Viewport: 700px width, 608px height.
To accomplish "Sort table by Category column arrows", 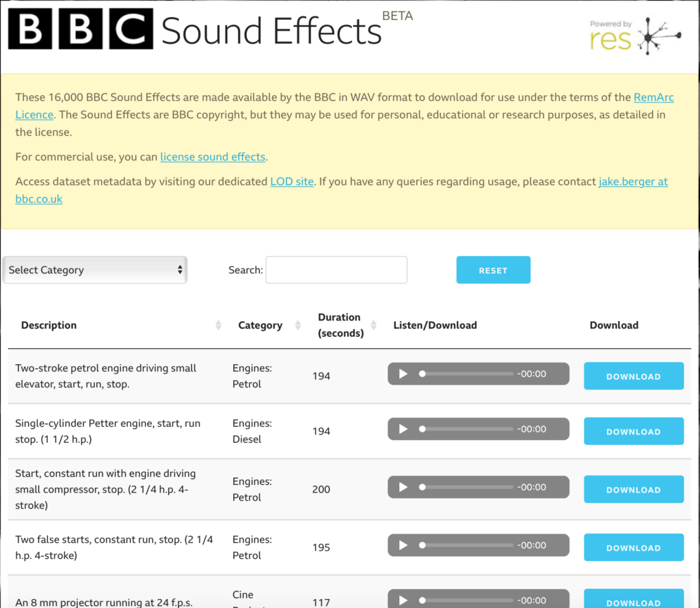I will 298,325.
